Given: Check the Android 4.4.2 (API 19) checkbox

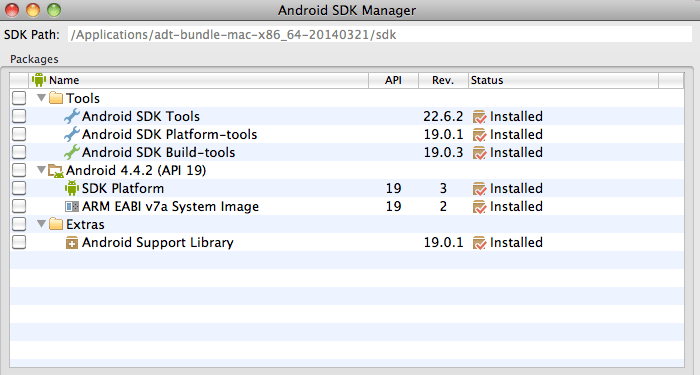Looking at the screenshot, I should 19,170.
